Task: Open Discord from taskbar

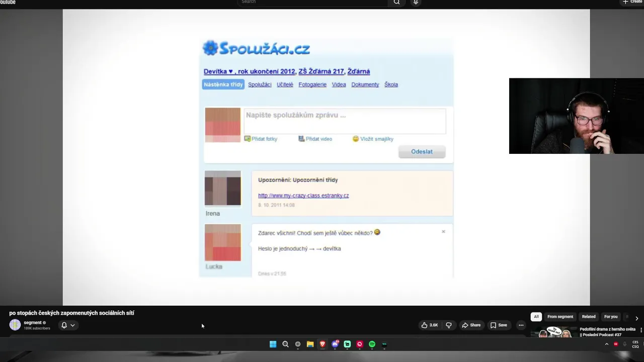Action: coord(335,344)
